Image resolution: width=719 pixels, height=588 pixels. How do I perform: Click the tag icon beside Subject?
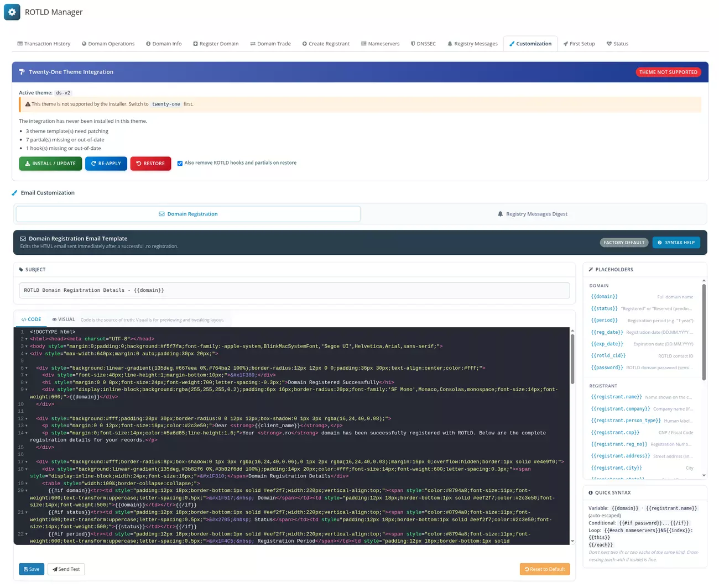[21, 270]
